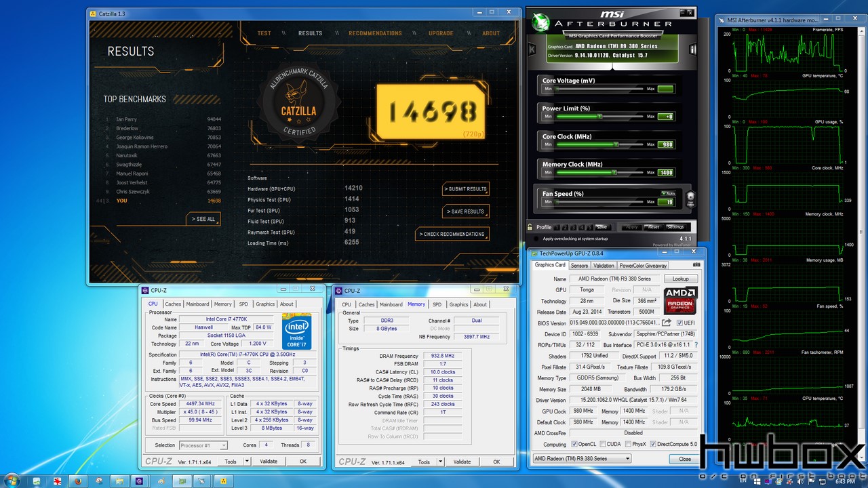The height and width of the screenshot is (488, 868).
Task: Open File Explorer from the taskbar
Action: pos(119,481)
